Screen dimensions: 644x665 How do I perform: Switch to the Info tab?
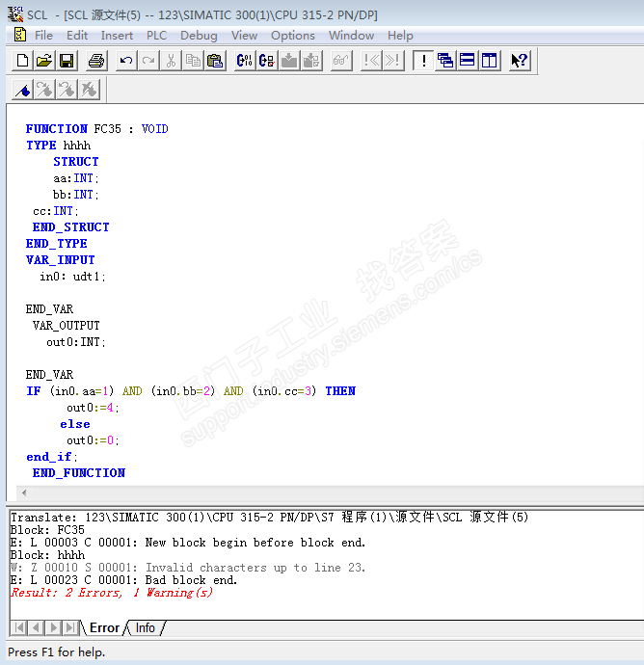pyautogui.click(x=145, y=627)
